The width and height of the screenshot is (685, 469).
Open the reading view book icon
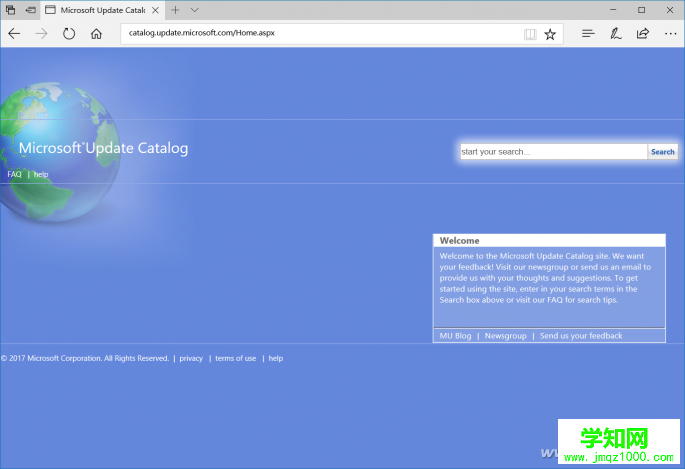(x=530, y=34)
